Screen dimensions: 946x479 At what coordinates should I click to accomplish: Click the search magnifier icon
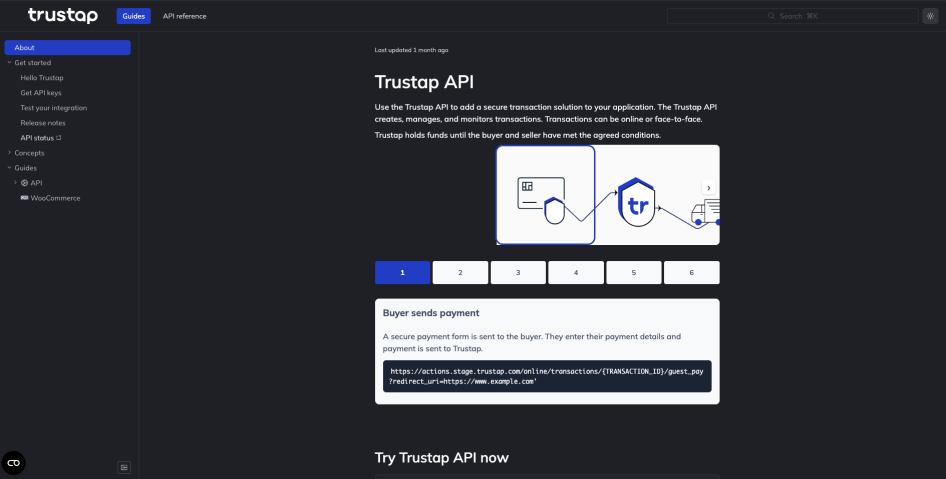pos(771,16)
